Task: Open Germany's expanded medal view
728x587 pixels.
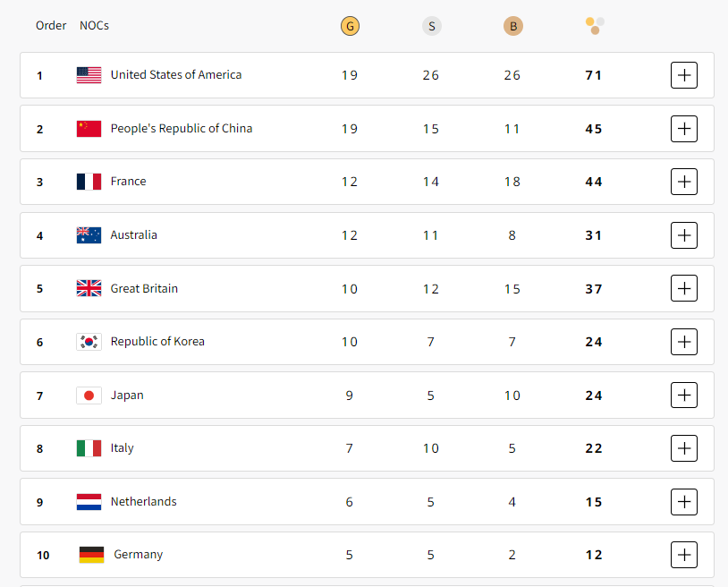Action: click(683, 555)
